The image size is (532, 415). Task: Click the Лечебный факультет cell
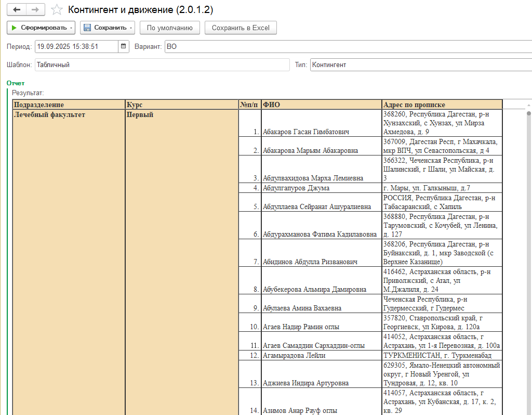tap(50, 114)
